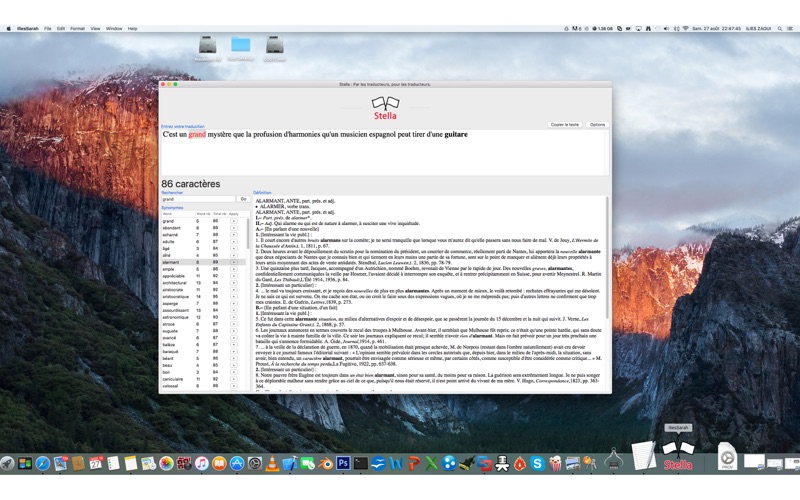Open the File menu

[x=47, y=29]
